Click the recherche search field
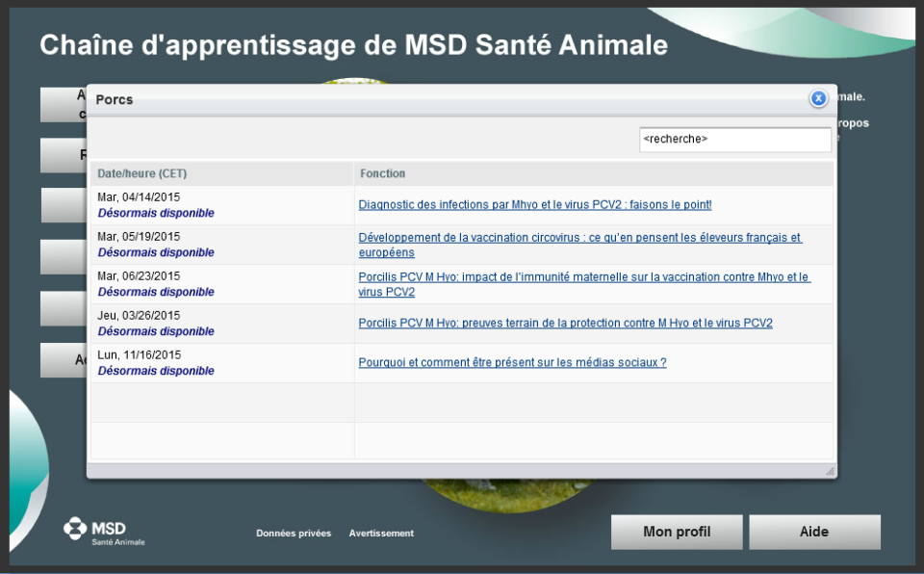 pos(734,140)
